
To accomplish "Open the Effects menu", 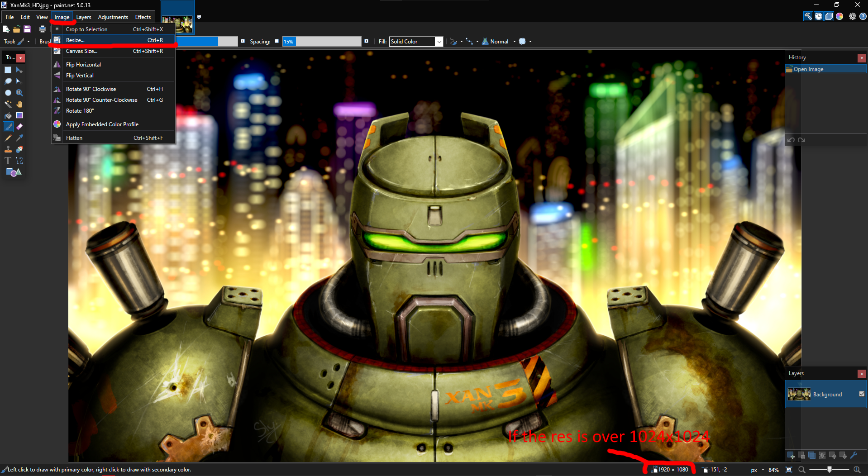I will click(143, 17).
